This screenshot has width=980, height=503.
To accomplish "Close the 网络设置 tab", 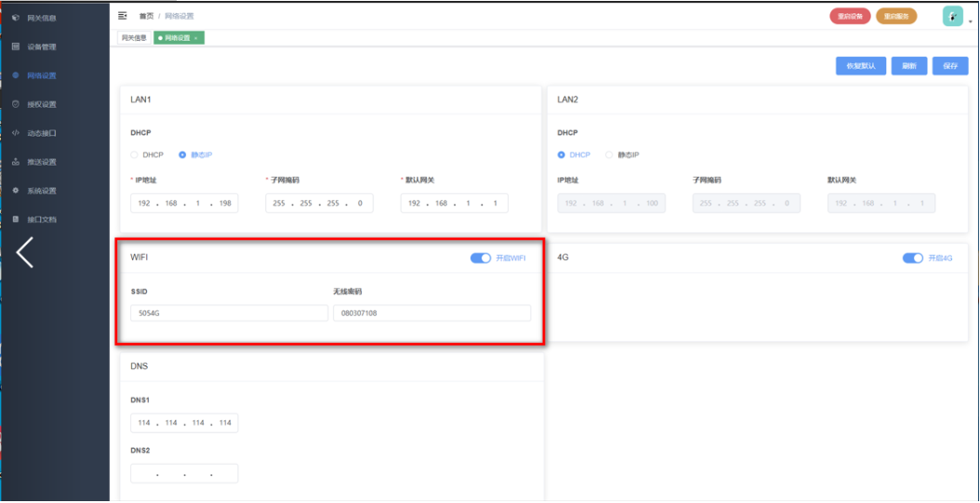I will point(195,37).
